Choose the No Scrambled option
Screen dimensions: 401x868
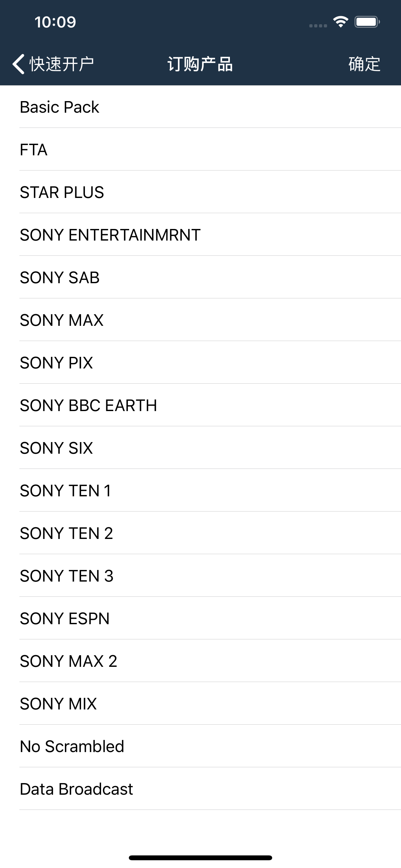[200, 746]
